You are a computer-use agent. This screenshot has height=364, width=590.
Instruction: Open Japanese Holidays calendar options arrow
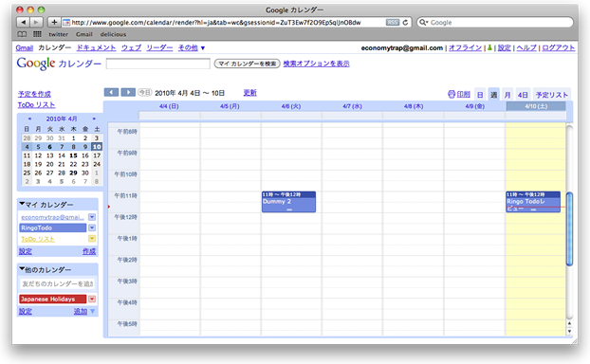coord(92,299)
